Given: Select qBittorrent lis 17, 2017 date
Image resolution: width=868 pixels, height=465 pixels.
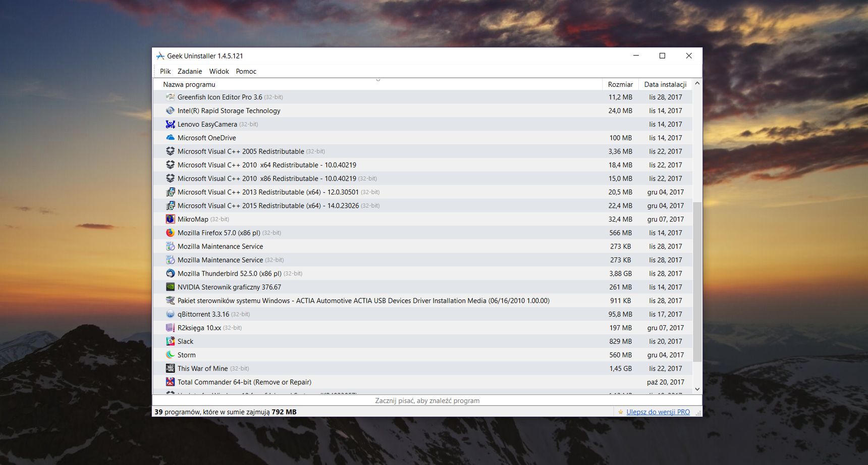Looking at the screenshot, I should click(666, 314).
